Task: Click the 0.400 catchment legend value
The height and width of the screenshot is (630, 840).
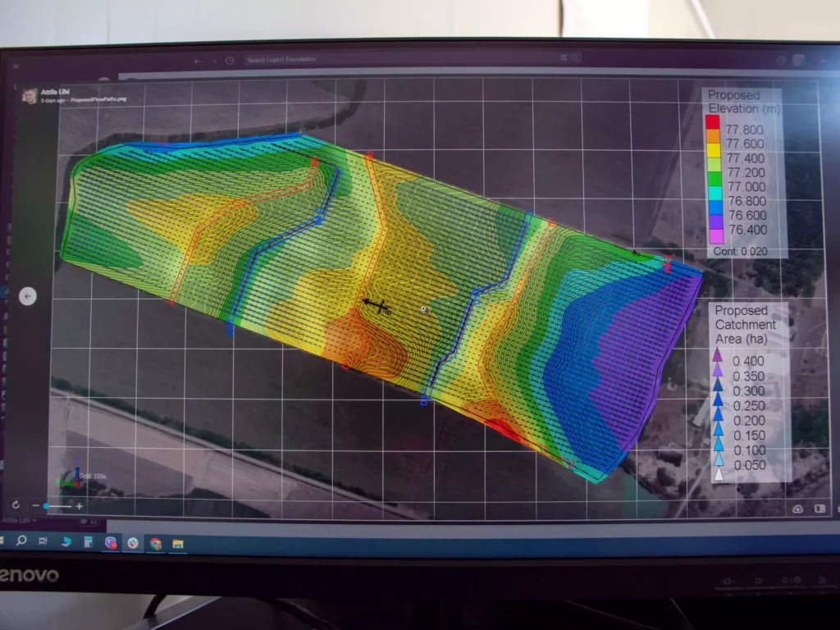Action: tap(748, 361)
